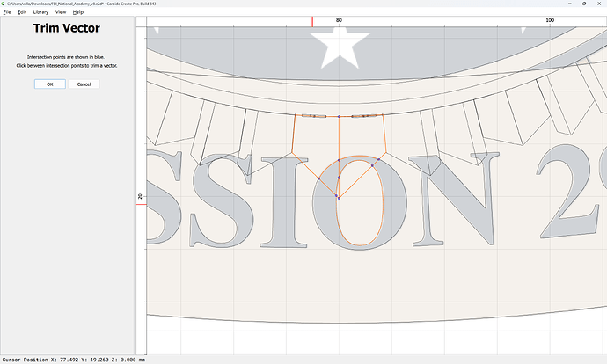
Task: Open the Edit menu
Action: click(22, 12)
